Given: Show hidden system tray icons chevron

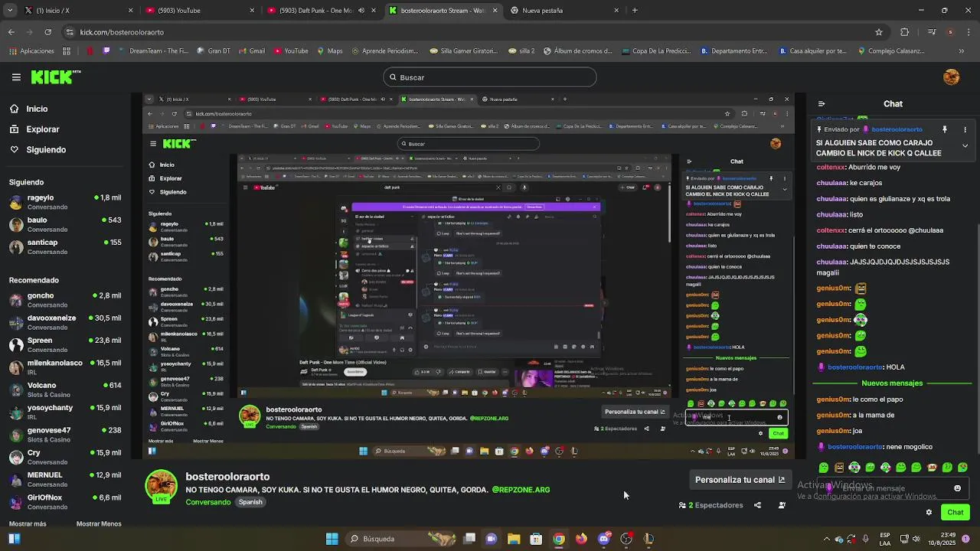Looking at the screenshot, I should coord(827,539).
